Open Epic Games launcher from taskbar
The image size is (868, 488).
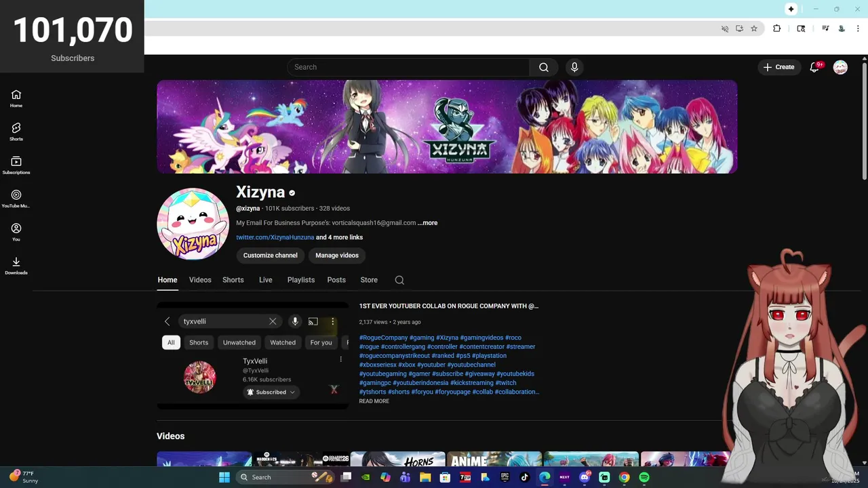coord(505,477)
